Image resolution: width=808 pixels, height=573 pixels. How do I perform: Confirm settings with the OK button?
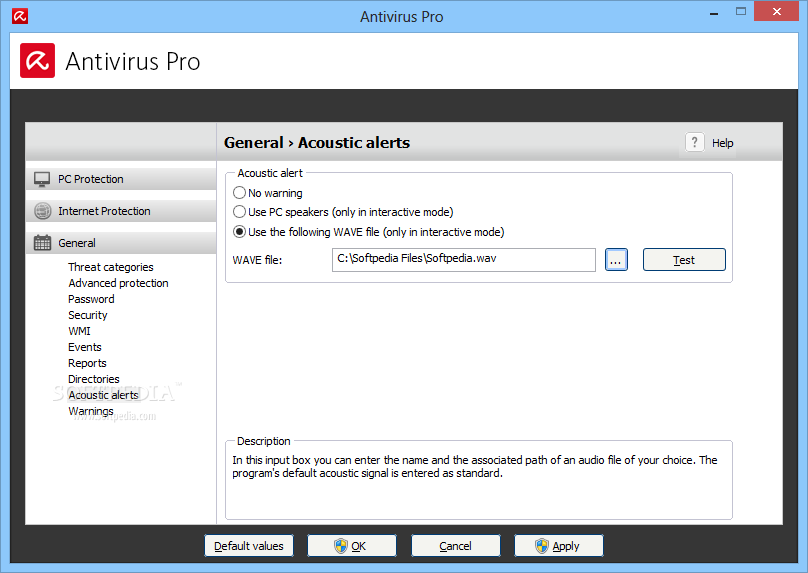pos(352,546)
